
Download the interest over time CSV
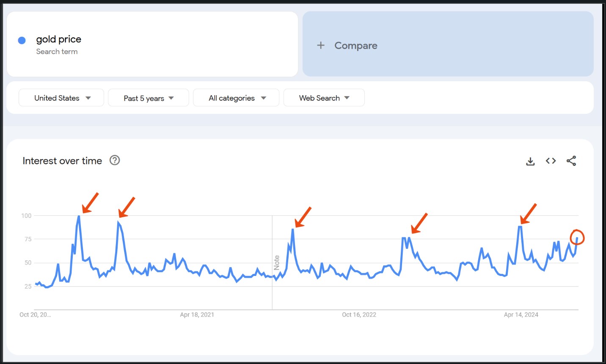530,161
